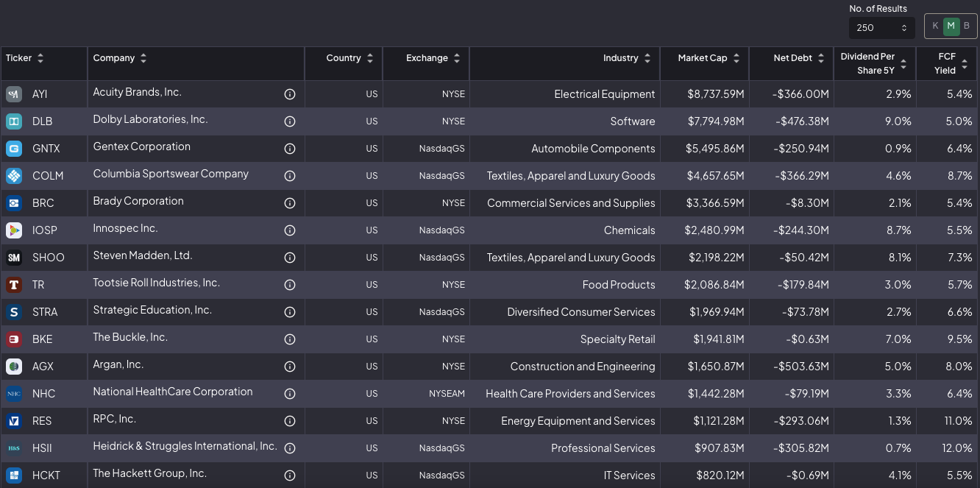The image size is (980, 488).
Task: Click the HCKT ticker logo
Action: tap(14, 475)
